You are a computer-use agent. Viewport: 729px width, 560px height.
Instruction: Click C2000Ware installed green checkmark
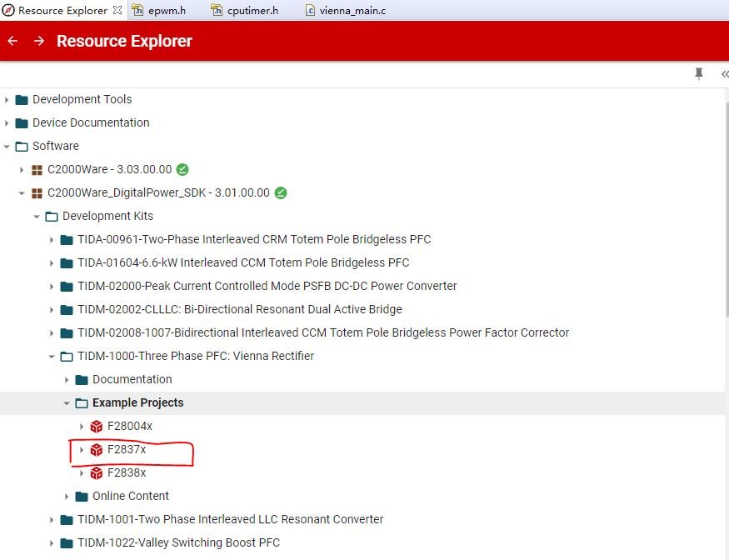pos(182,169)
